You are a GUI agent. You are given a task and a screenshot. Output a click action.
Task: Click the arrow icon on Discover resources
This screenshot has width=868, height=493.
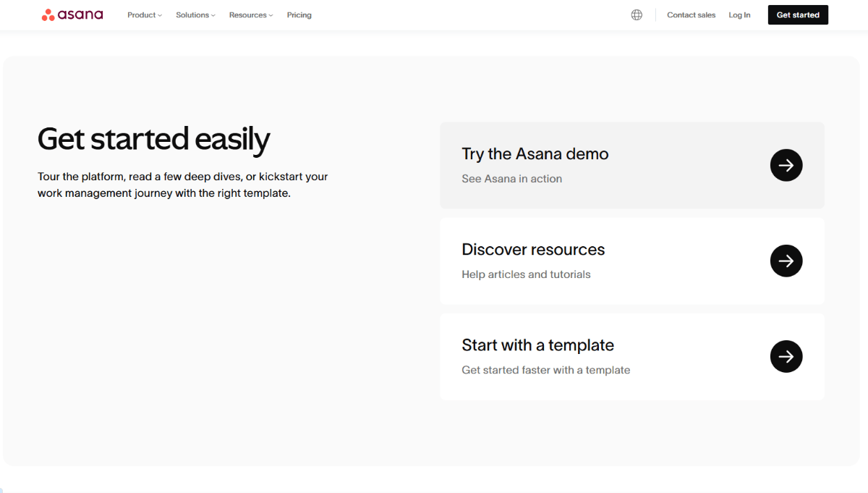pos(786,261)
